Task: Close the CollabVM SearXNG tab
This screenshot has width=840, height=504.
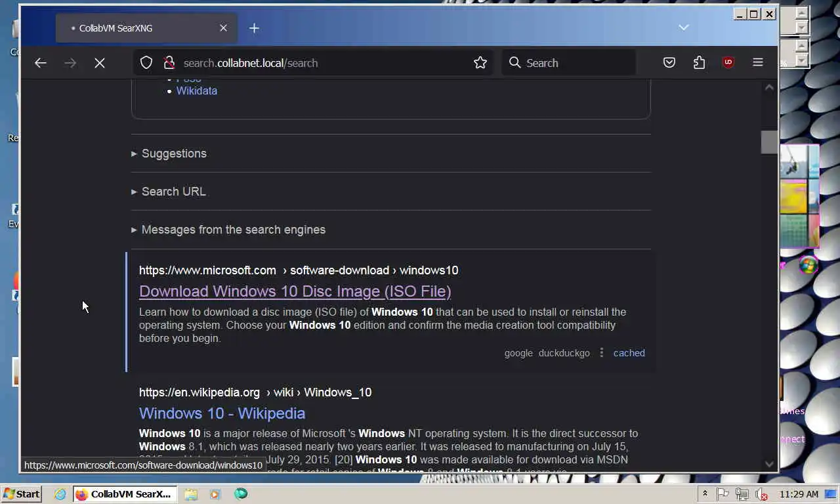Action: click(223, 28)
